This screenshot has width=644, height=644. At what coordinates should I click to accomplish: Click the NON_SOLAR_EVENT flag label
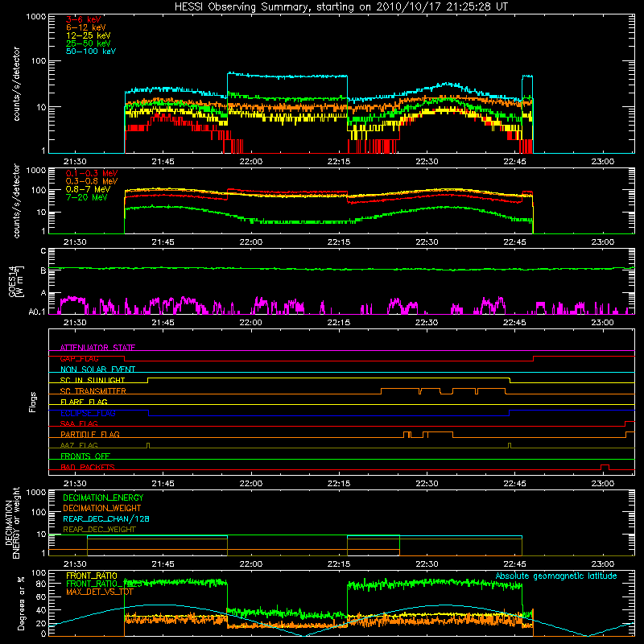pyautogui.click(x=97, y=369)
